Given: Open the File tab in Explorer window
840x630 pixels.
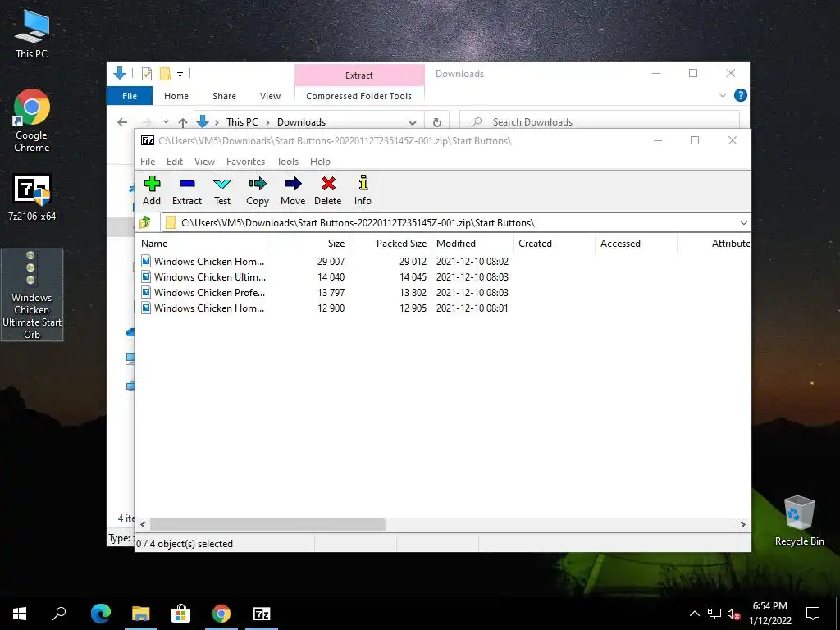Looking at the screenshot, I should click(130, 96).
